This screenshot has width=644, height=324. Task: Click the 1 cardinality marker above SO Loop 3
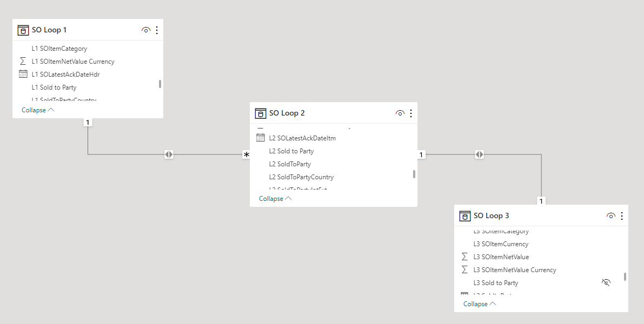click(541, 201)
